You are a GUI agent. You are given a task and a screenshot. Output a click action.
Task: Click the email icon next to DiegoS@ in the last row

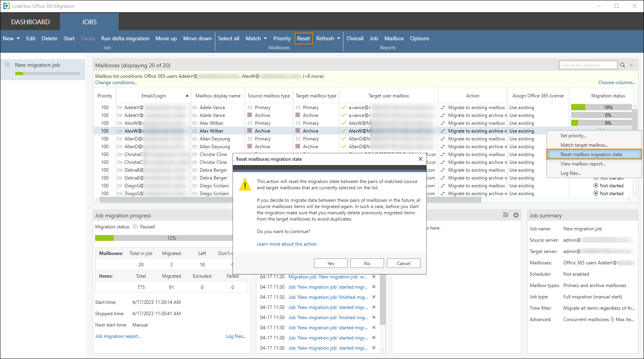point(119,193)
